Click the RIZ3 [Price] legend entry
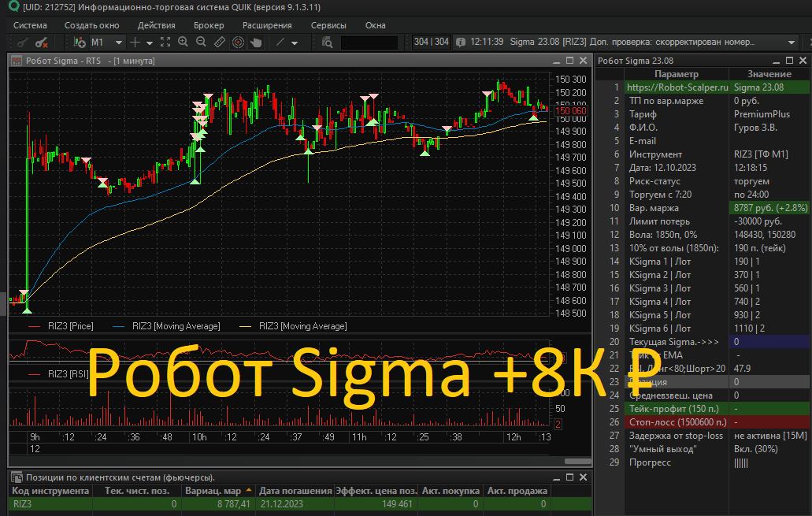The height and width of the screenshot is (516, 812). 61,326
